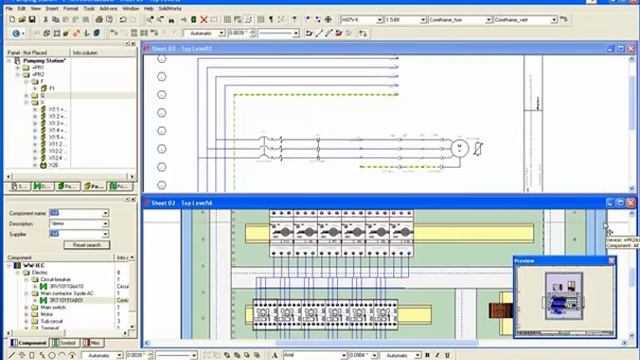Click the binoculars find icon
The width and height of the screenshot is (640, 360).
pyautogui.click(x=171, y=20)
